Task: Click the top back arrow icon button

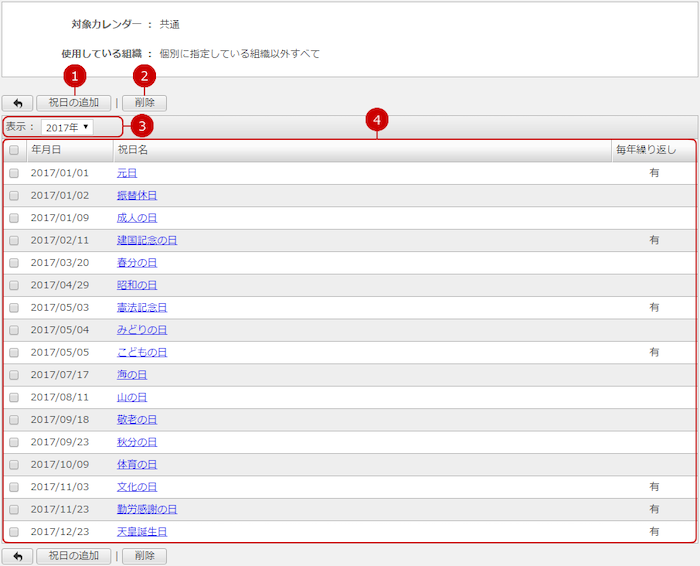Action: click(x=17, y=103)
